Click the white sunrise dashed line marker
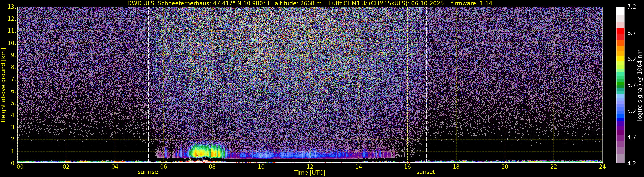Screen dimensions: 644x177 (x=148, y=85)
